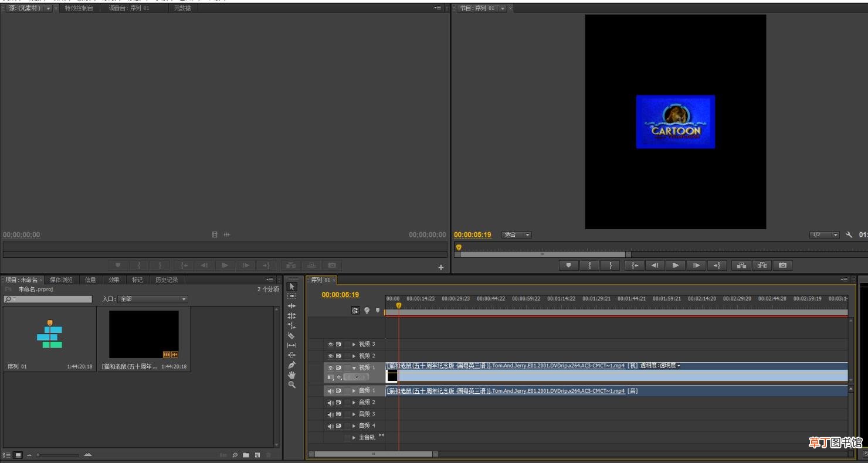Open the 历史记录 tab

click(x=167, y=280)
